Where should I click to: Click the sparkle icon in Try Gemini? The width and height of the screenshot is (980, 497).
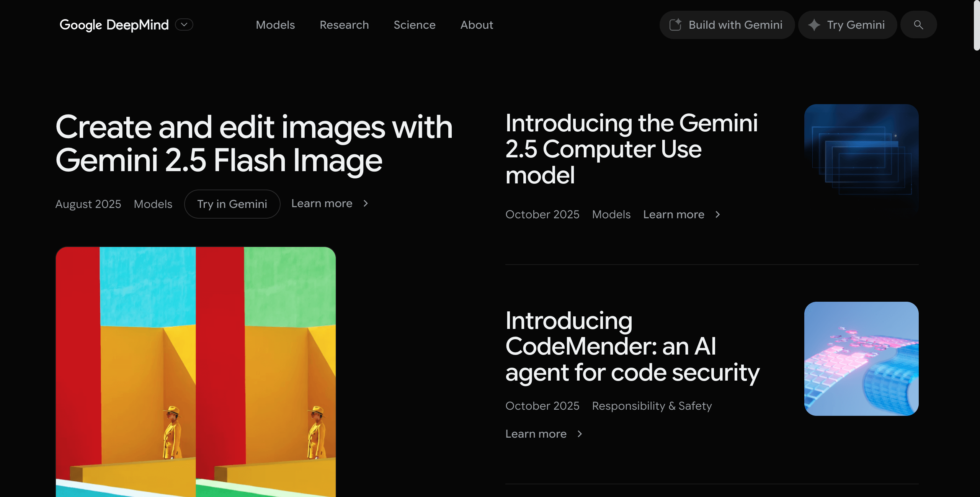(814, 25)
